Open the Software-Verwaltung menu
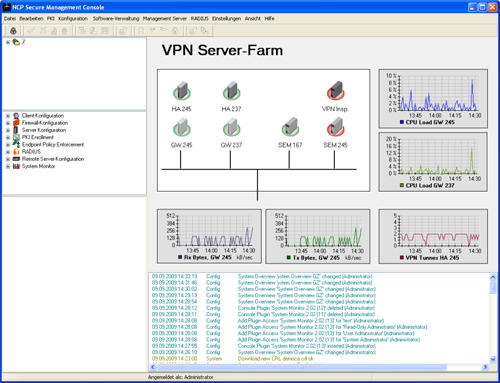 click(x=116, y=19)
